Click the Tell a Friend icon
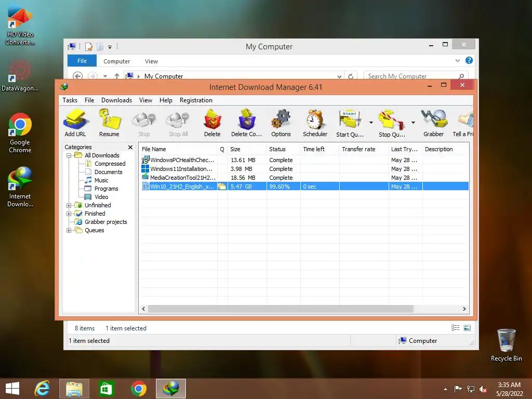 [x=463, y=123]
